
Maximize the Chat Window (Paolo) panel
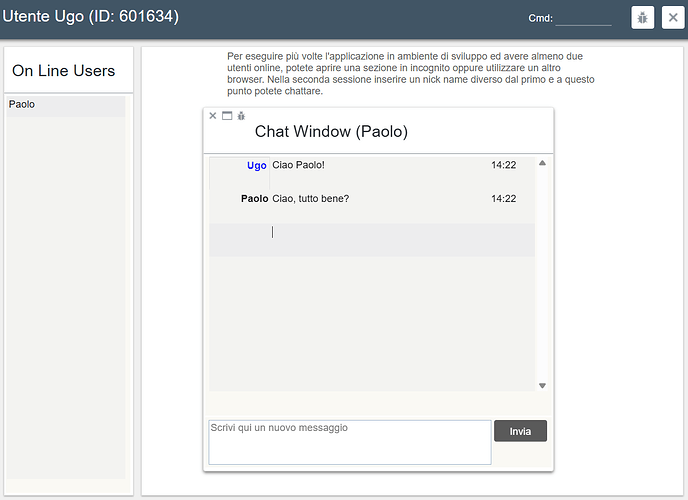227,116
